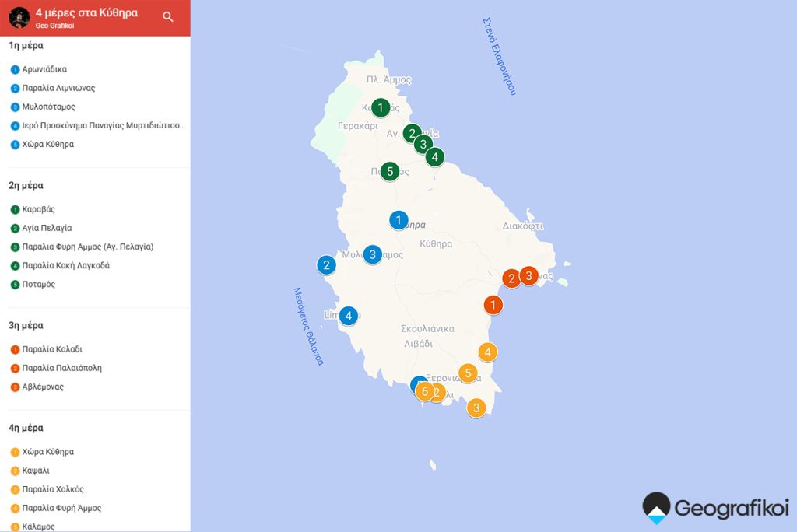Click green map marker number 2

point(413,134)
